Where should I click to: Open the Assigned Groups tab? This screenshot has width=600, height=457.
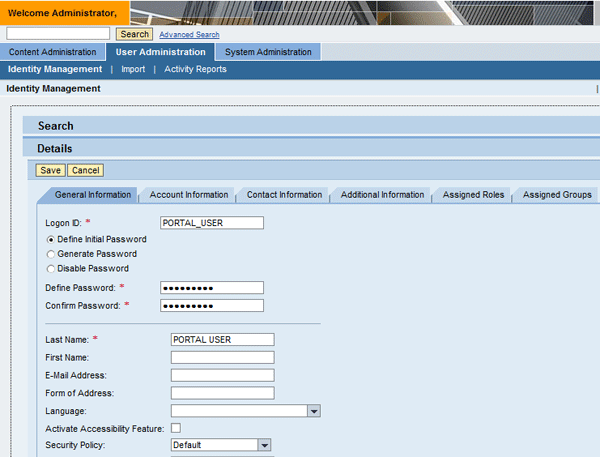pos(556,195)
